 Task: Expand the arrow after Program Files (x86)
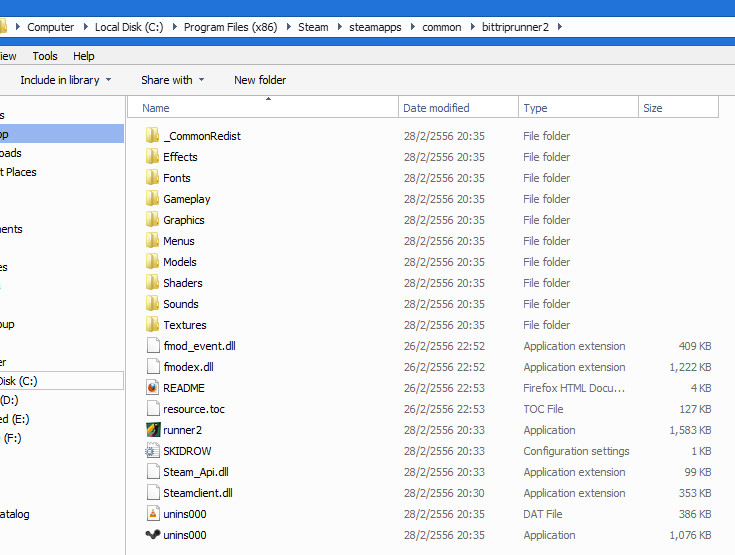pyautogui.click(x=288, y=27)
